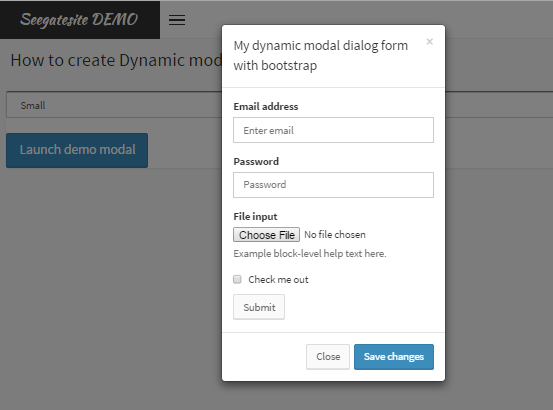Dismiss the modal with the X icon
The width and height of the screenshot is (553, 410).
[x=429, y=42]
